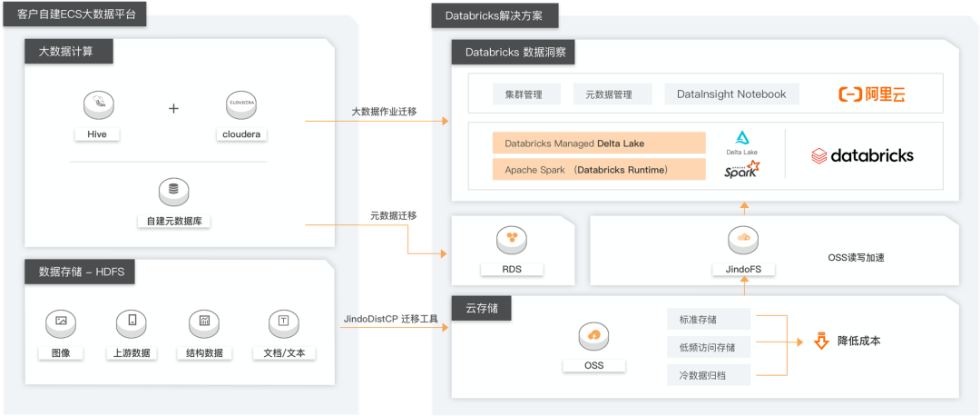
Task: Click the JindoDistCP 迁移工具 label
Action: [391, 318]
